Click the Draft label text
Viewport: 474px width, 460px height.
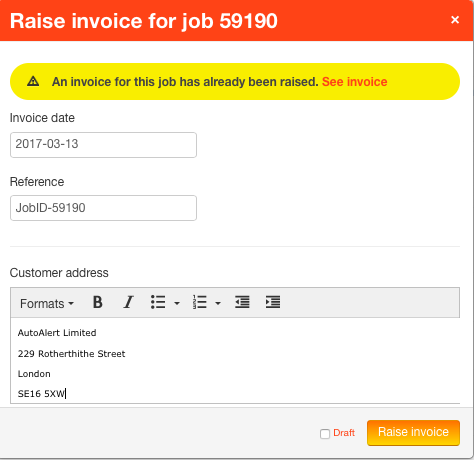tap(344, 433)
